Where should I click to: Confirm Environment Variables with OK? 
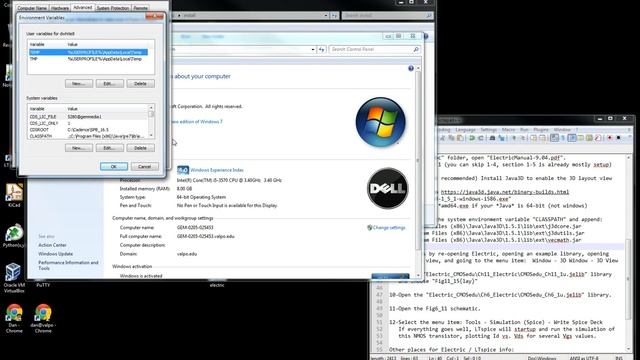[114, 167]
